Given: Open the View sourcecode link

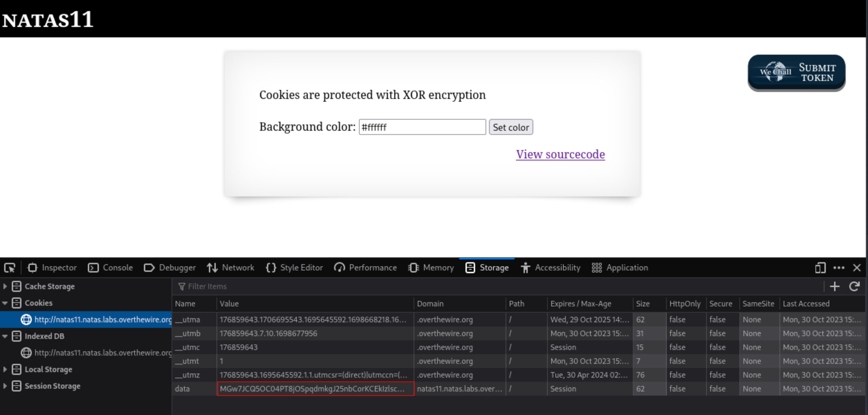Looking at the screenshot, I should (560, 154).
